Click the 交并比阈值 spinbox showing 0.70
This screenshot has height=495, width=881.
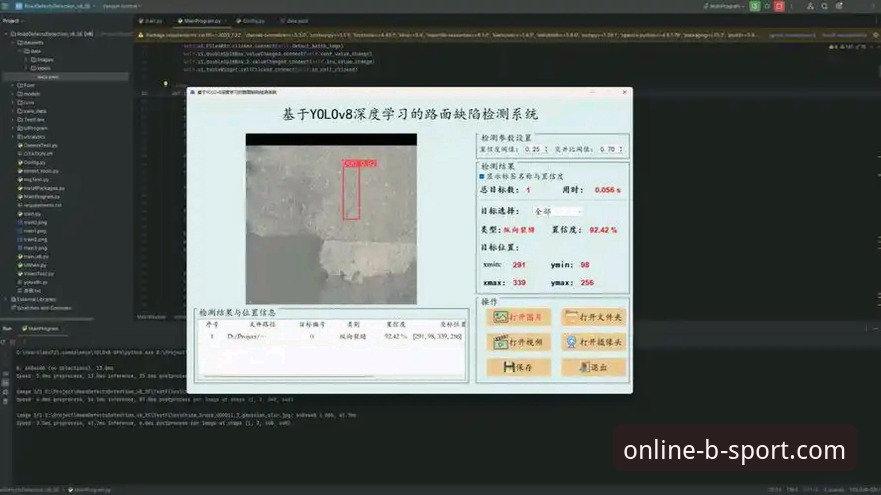point(611,149)
